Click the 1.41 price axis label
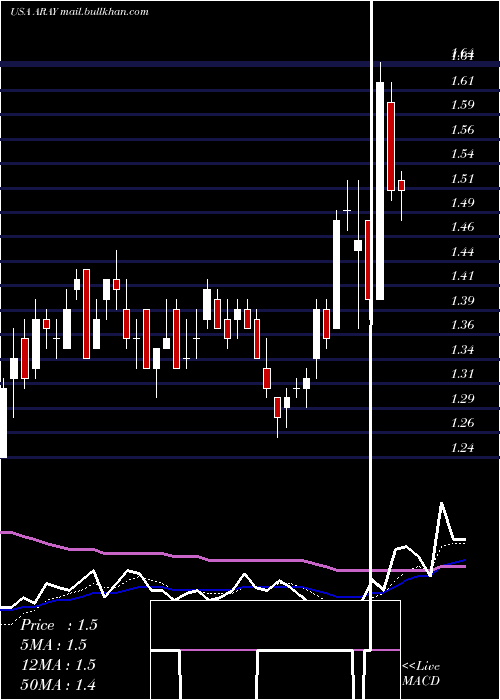The image size is (500, 700). (x=462, y=276)
